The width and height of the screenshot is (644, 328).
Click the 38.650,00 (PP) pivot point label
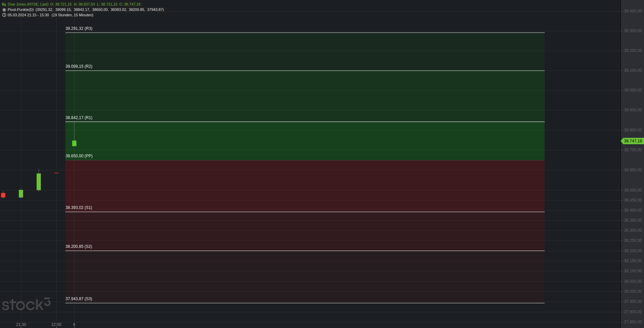(x=79, y=156)
